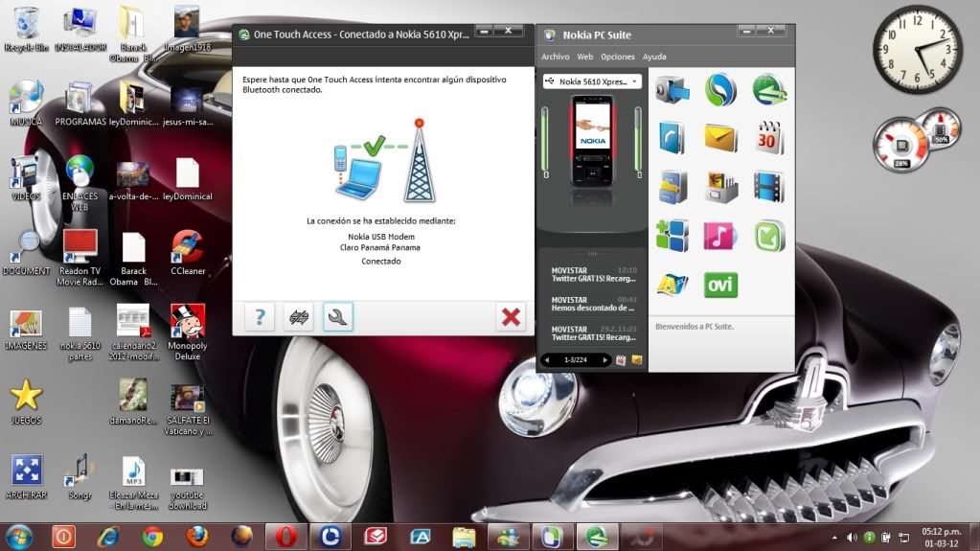Screen dimensions: 980x551
Task: Open the MOVISTAR message dated 29.2. 11:23
Action: coord(593,333)
